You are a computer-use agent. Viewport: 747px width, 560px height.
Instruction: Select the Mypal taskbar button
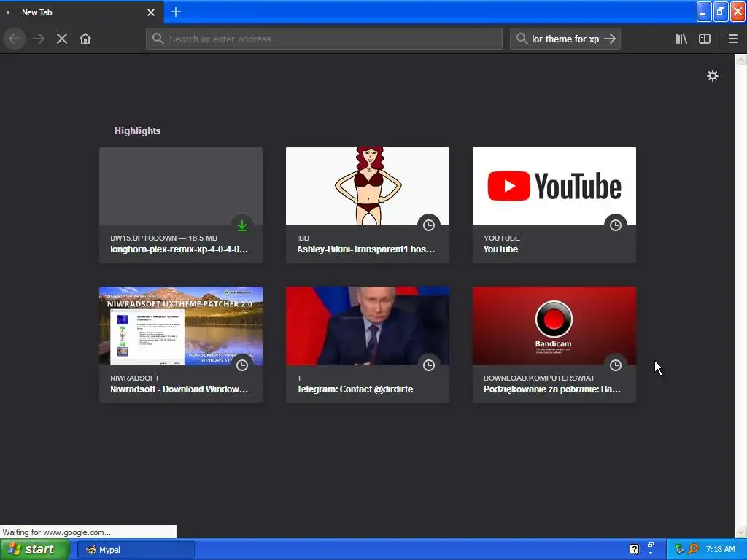click(136, 550)
